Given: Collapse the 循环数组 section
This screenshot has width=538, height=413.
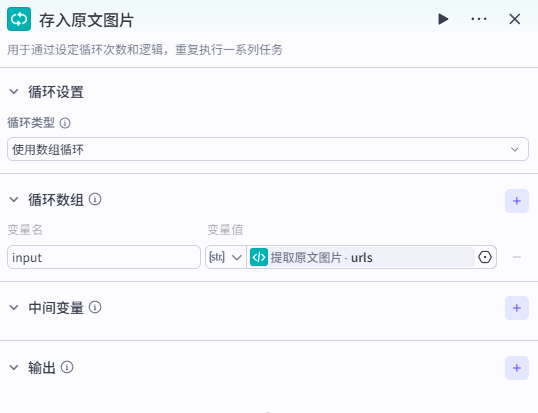Looking at the screenshot, I should (x=14, y=199).
